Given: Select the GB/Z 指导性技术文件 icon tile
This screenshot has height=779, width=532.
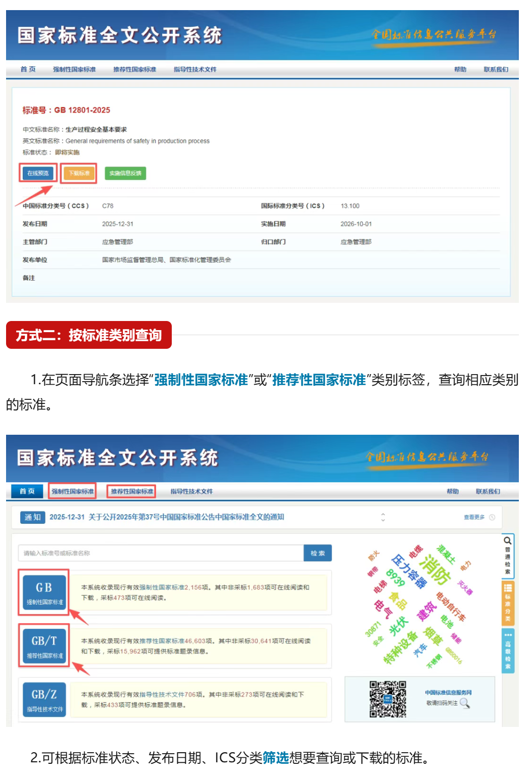Looking at the screenshot, I should (x=44, y=699).
